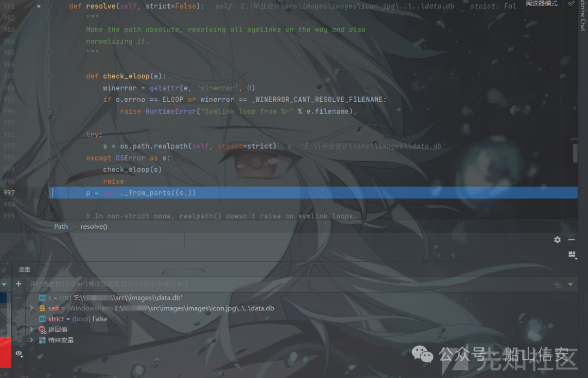Switch to the 变量 tab
This screenshot has height=378, width=588.
[x=24, y=269]
